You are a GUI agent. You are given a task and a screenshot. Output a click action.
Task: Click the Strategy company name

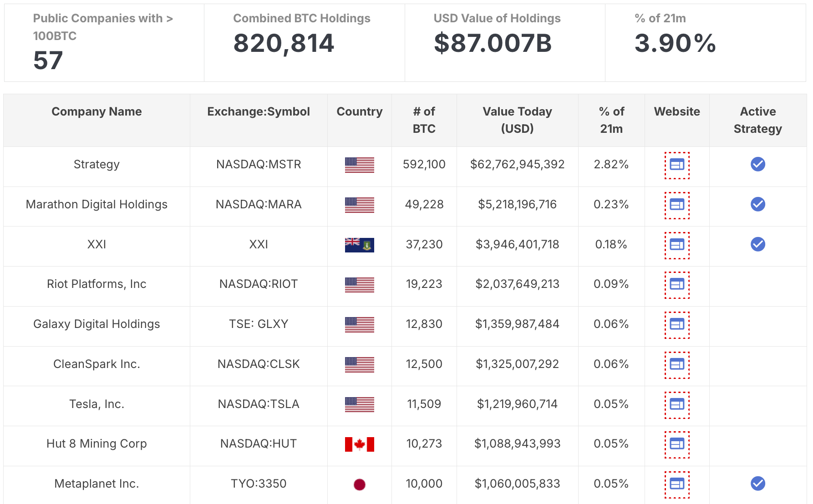[x=97, y=164]
